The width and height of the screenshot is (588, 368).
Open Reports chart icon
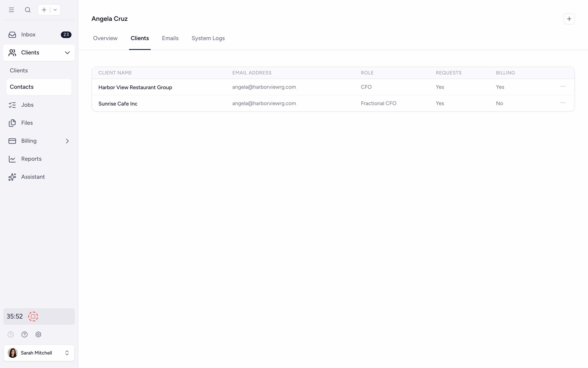12,159
